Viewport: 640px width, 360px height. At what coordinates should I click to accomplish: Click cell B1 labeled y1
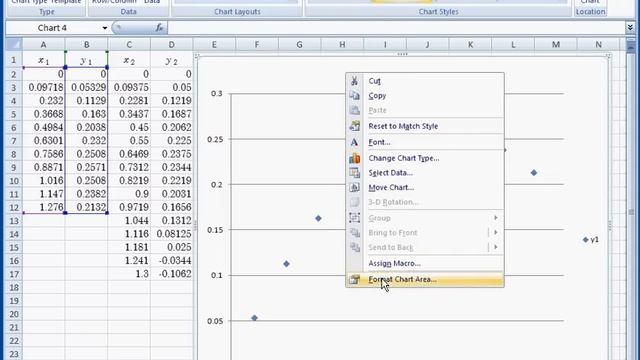click(86, 60)
